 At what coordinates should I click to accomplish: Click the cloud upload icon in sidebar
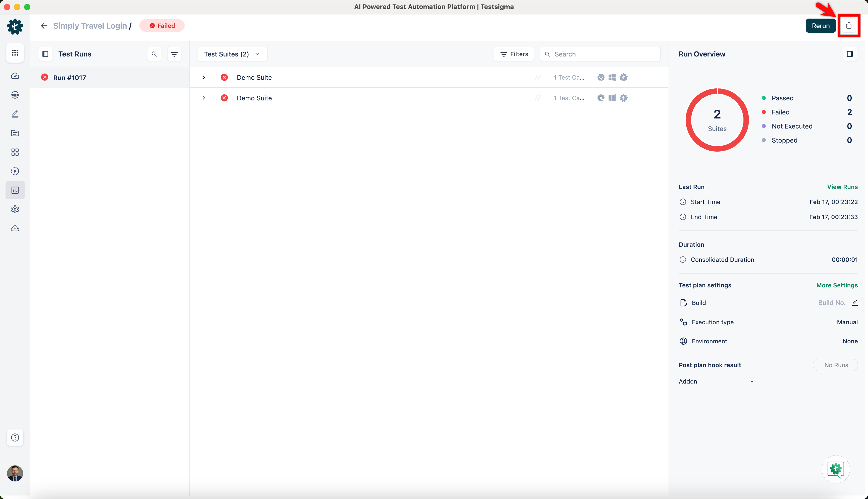click(x=15, y=229)
